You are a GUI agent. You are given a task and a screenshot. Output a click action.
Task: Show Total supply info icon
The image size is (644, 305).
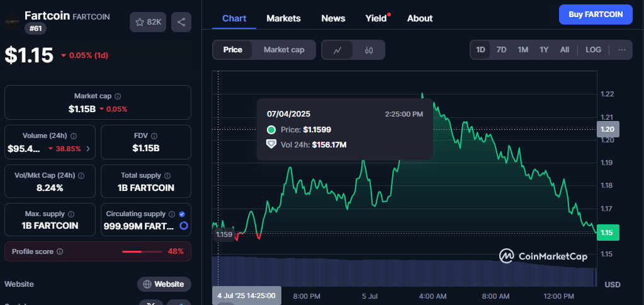click(167, 176)
